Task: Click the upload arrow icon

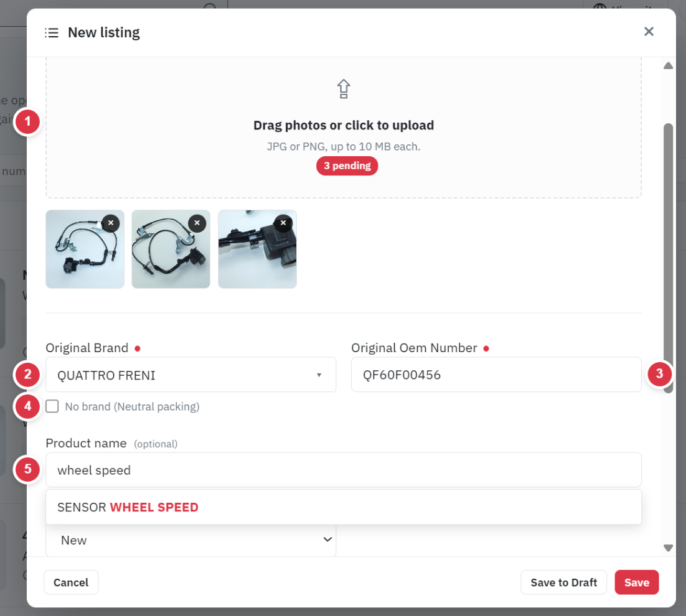Action: 344,89
